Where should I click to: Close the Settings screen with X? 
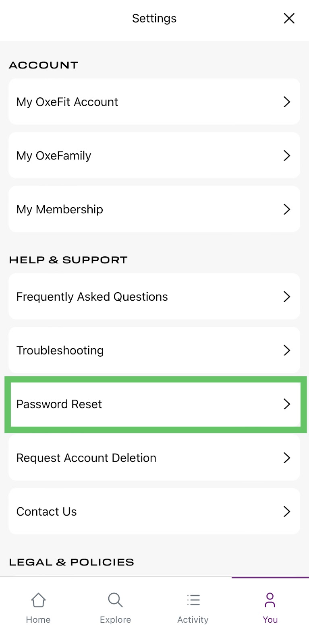[x=289, y=18]
